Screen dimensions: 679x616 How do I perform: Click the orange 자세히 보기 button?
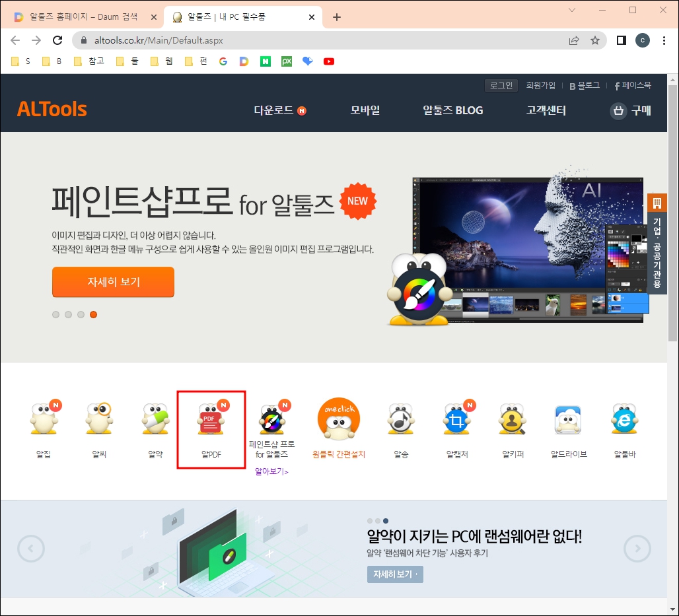tap(113, 282)
